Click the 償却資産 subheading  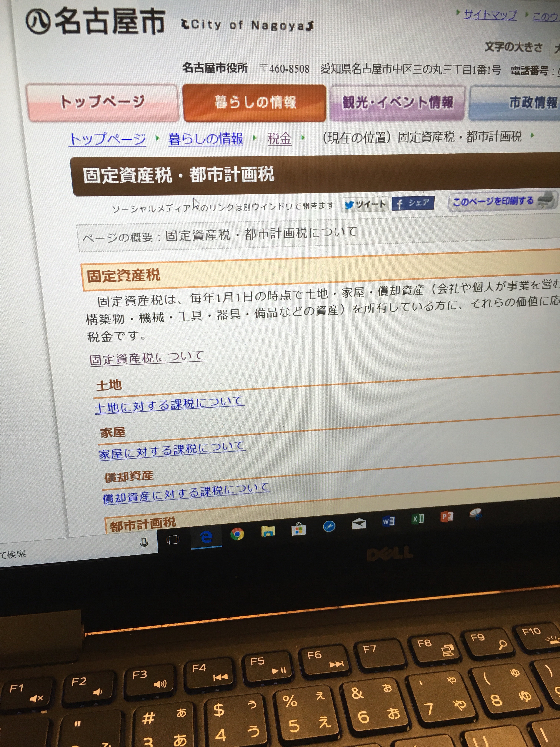[x=129, y=477]
